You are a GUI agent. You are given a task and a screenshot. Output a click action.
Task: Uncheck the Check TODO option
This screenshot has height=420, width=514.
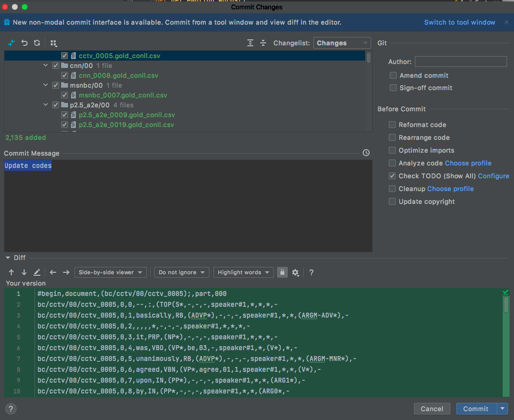click(x=392, y=176)
